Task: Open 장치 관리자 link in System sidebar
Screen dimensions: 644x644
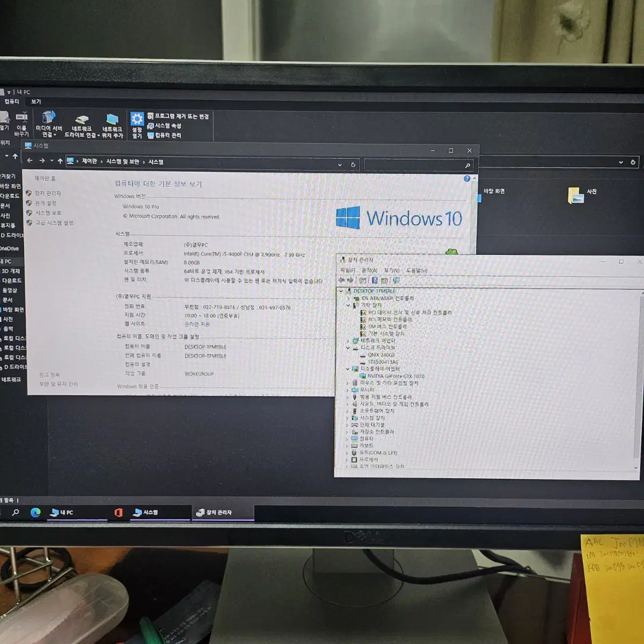Action: click(48, 193)
